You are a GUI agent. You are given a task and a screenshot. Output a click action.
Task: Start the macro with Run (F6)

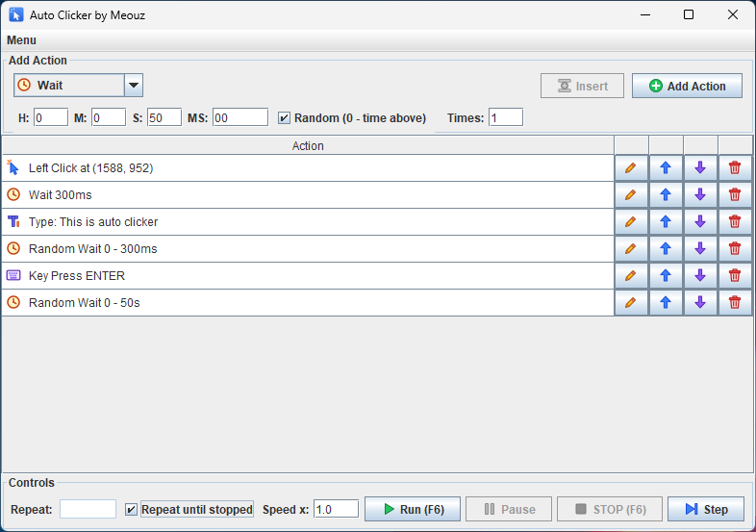point(413,509)
